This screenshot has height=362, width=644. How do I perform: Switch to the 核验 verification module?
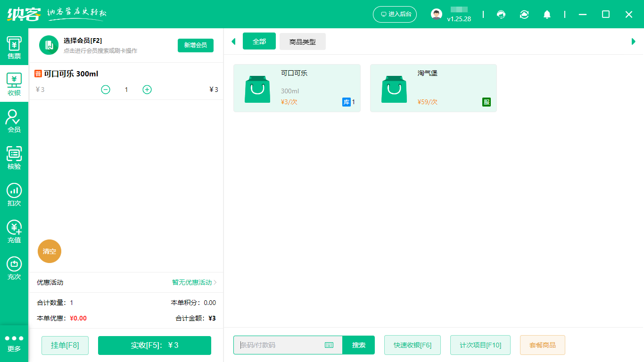pyautogui.click(x=14, y=158)
